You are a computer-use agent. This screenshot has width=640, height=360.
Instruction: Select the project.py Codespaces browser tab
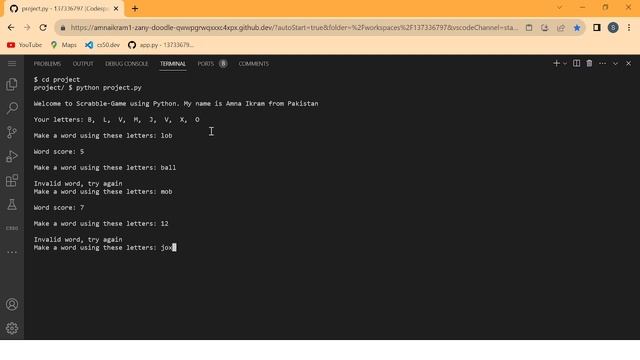64,9
